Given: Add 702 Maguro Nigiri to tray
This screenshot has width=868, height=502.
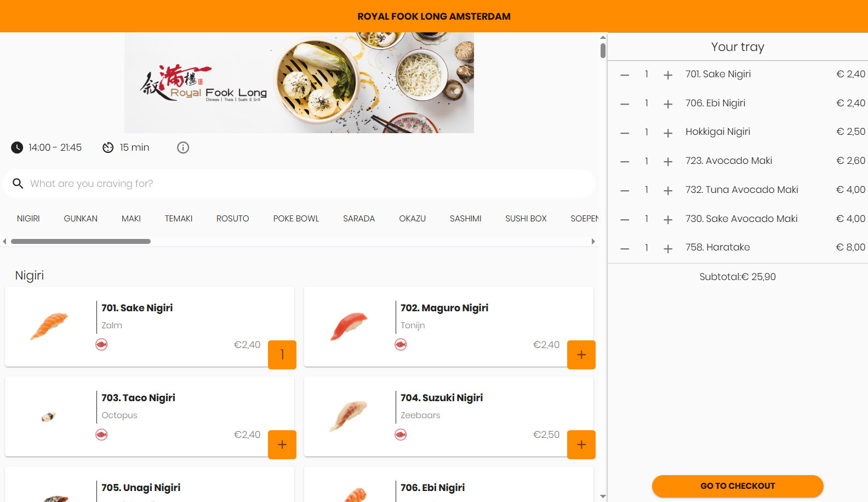Looking at the screenshot, I should tap(581, 355).
